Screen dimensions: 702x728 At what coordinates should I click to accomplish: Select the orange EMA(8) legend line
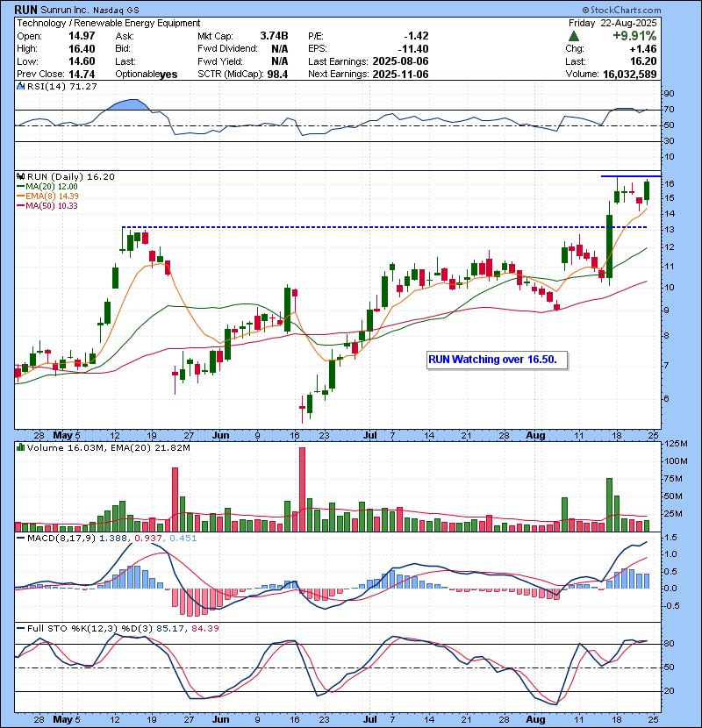click(x=20, y=196)
